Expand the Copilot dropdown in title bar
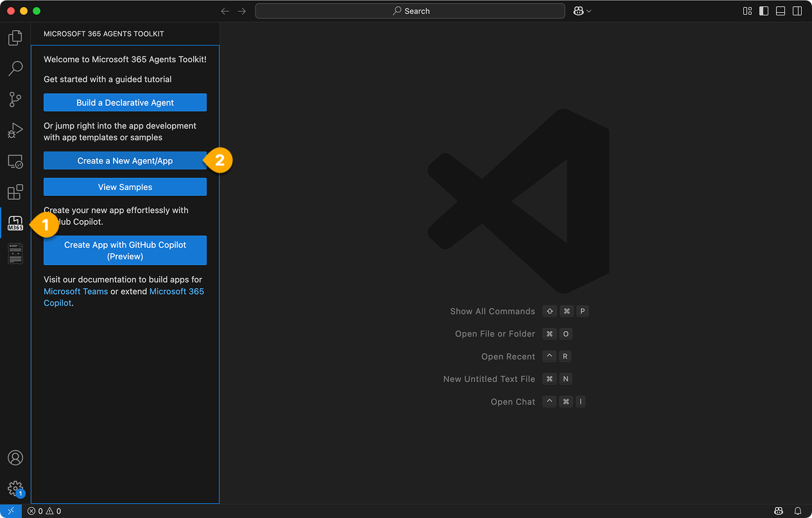This screenshot has width=812, height=518. coord(589,11)
